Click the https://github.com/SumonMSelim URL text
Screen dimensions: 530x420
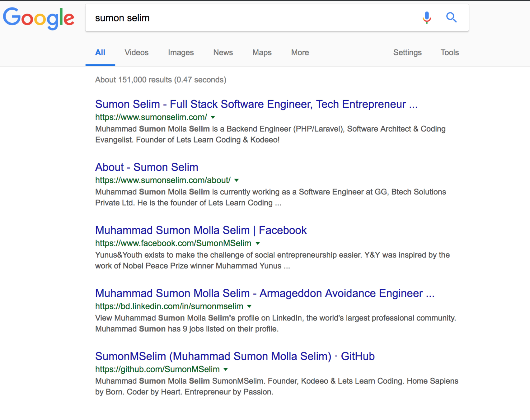(157, 369)
